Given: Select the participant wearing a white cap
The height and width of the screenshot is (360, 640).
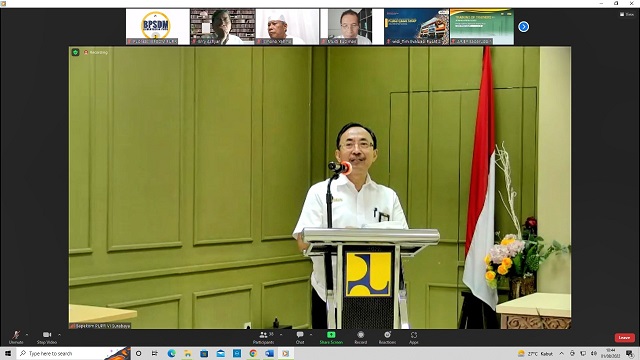Looking at the screenshot, I should [x=287, y=27].
